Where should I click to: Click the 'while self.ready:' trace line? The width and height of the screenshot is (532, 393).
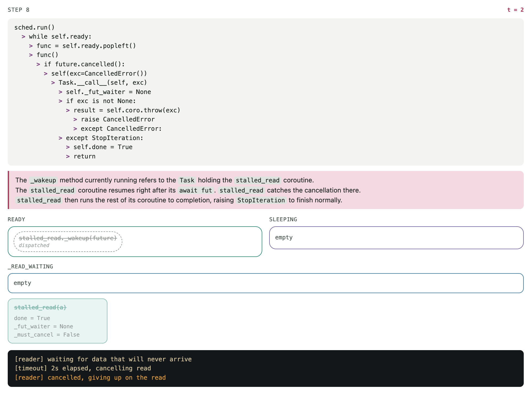pos(60,36)
